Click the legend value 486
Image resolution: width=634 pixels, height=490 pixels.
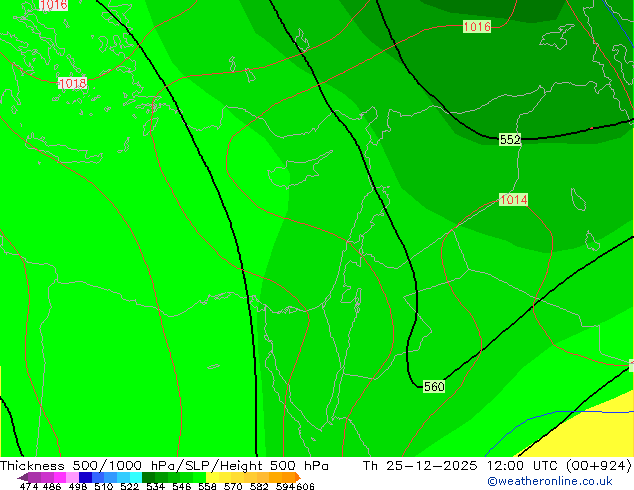[x=52, y=486]
